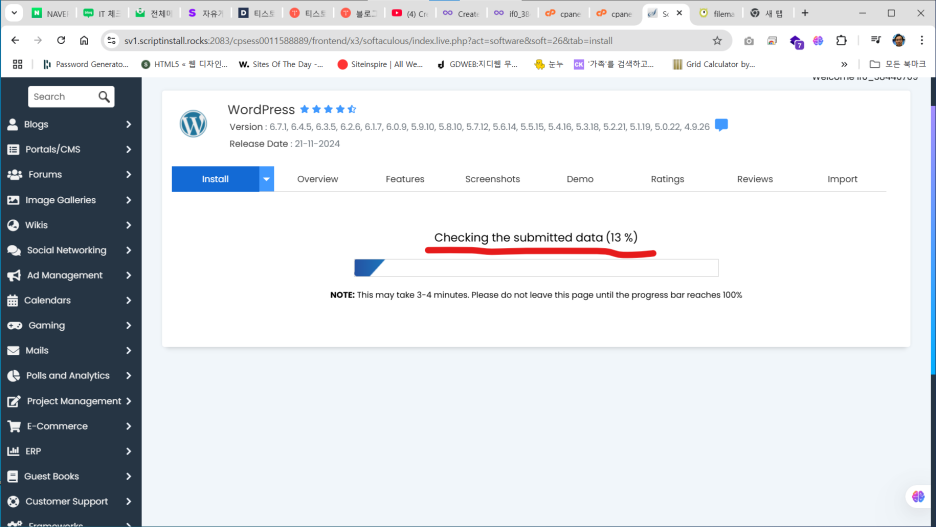Open the Demo tab
This screenshot has width=936, height=527.
pyautogui.click(x=580, y=179)
